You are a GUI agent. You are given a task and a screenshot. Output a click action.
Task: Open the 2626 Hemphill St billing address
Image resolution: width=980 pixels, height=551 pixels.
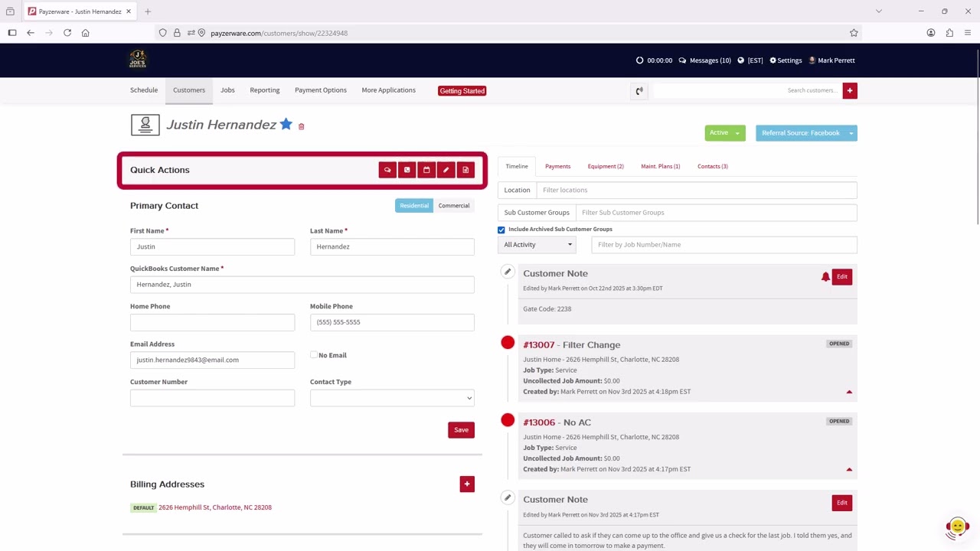point(215,507)
